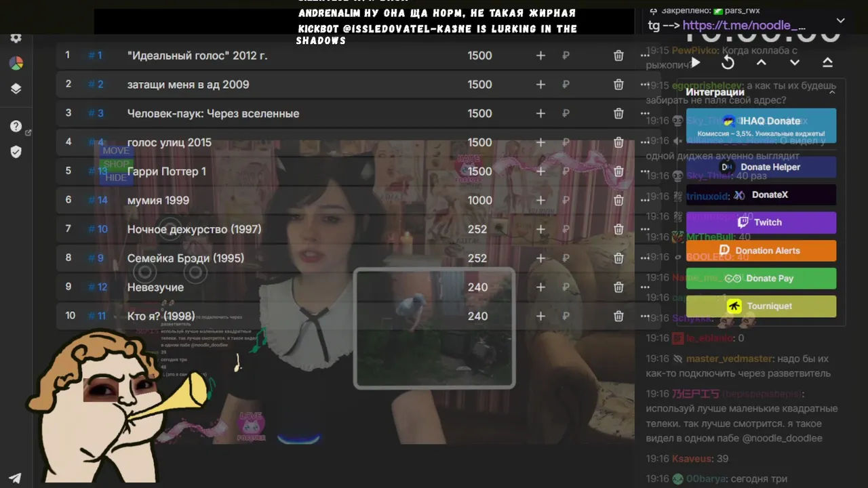868x488 pixels.
Task: Edit the lot name Человек-паук: Через вселенные
Action: [213, 113]
